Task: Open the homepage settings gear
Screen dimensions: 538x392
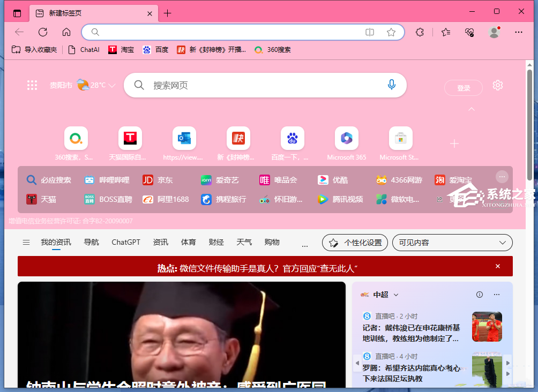Action: 498,85
